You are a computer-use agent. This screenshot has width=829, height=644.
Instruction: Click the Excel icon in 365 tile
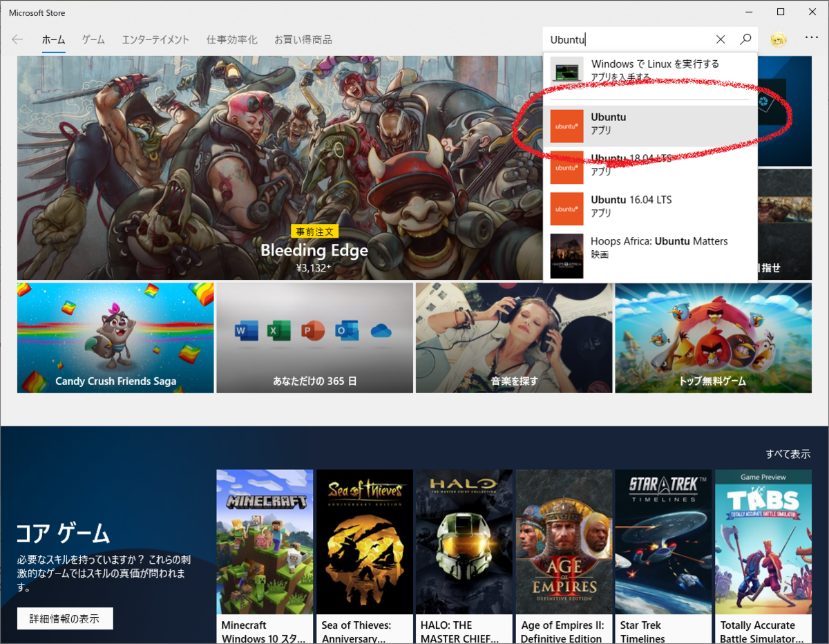[279, 332]
